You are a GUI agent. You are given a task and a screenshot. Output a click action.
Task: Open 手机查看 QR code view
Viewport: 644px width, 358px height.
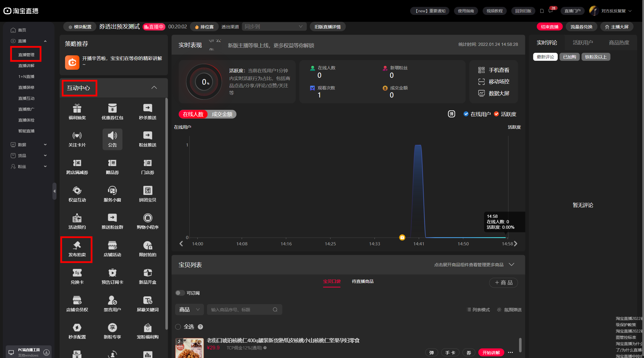[494, 70]
